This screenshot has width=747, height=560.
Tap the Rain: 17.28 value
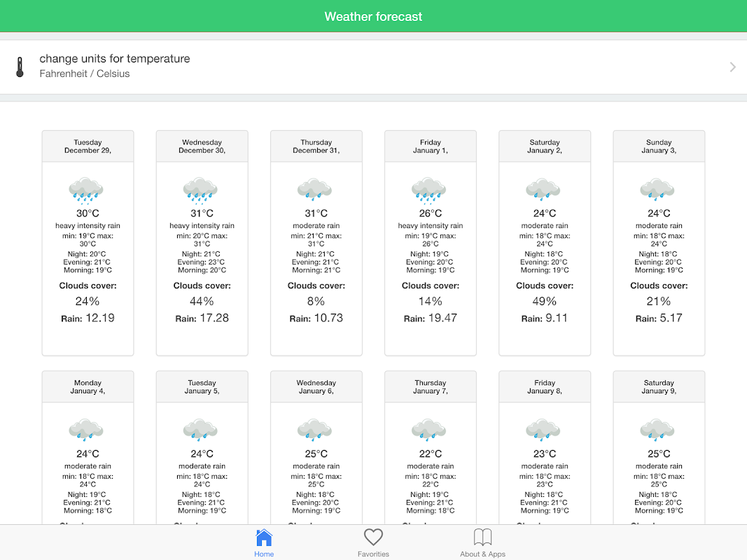pyautogui.click(x=202, y=318)
